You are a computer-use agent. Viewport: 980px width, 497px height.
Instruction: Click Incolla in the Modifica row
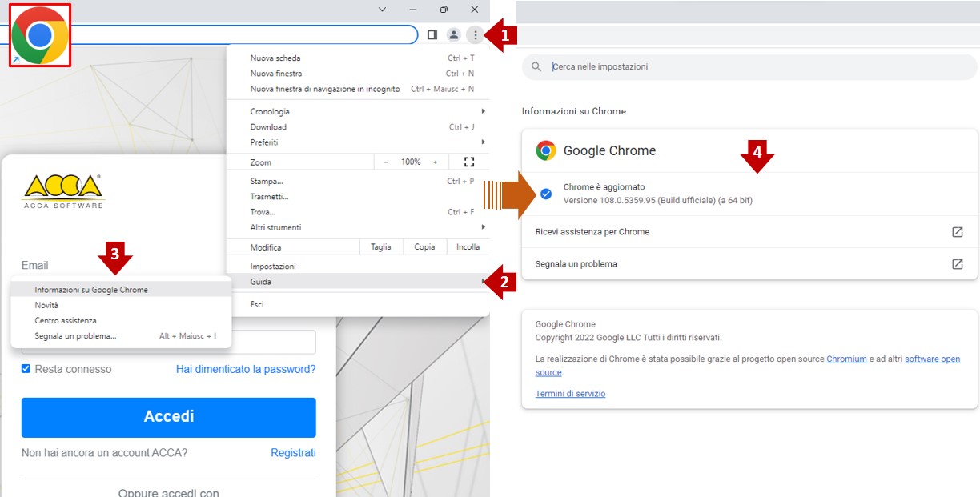tap(468, 247)
